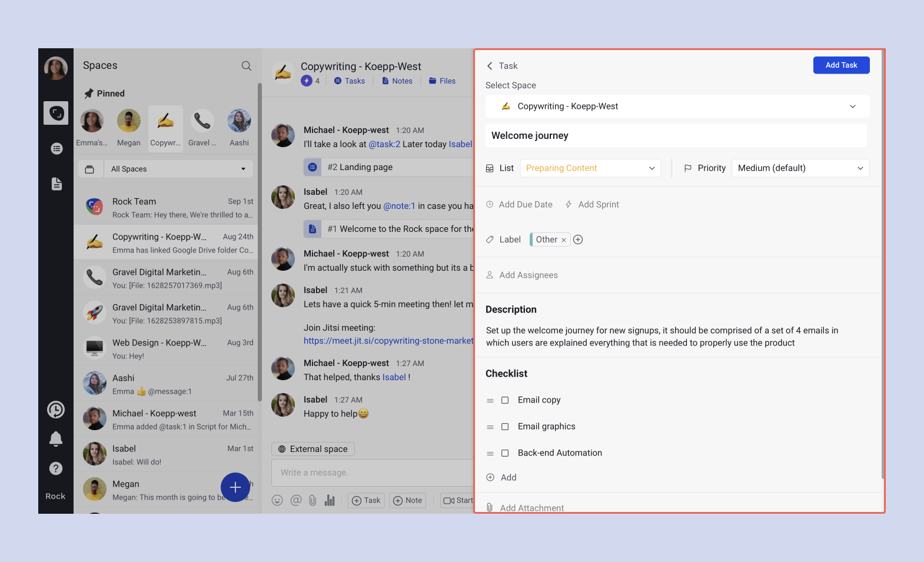Click the poll chart icon in message toolbar
The image size is (924, 562).
330,500
